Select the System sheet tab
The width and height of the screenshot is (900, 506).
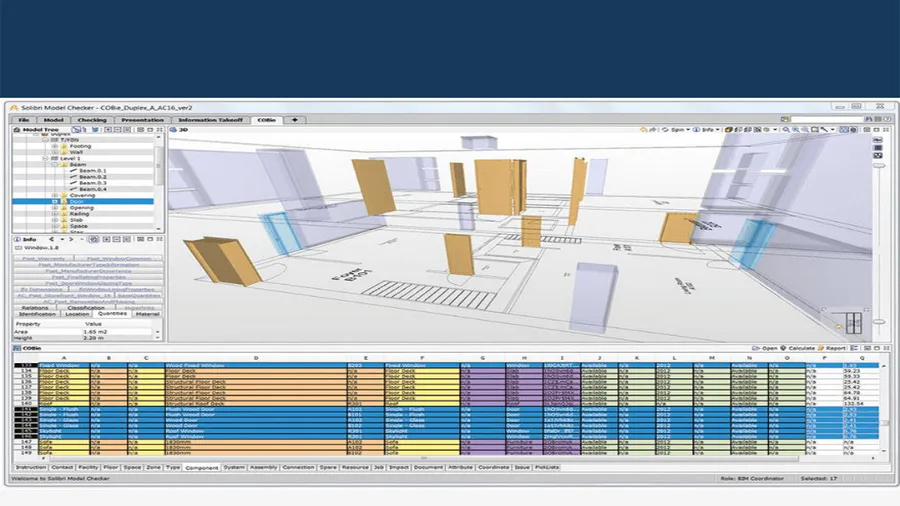coord(234,468)
